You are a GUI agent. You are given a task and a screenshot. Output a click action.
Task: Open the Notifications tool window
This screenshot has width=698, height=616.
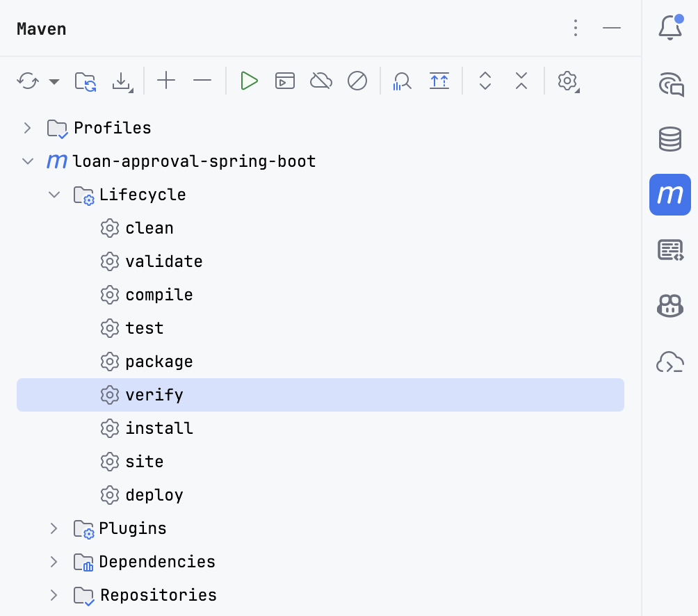[670, 28]
